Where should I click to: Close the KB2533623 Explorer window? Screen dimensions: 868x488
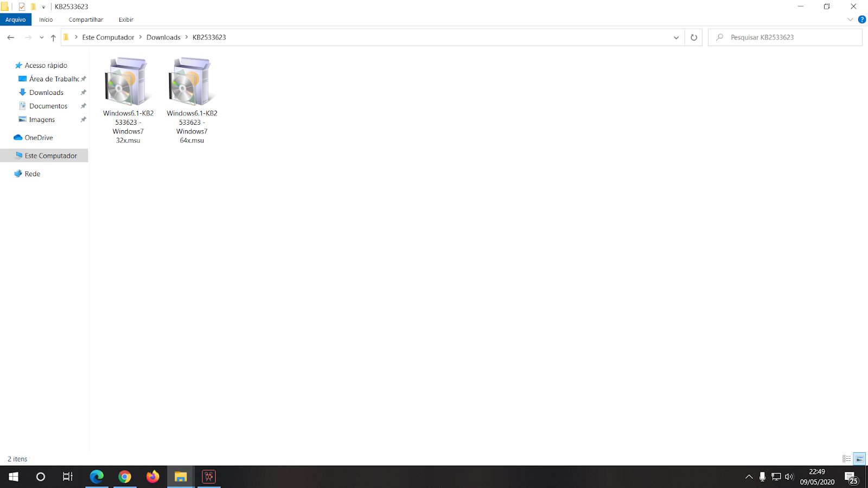pos(853,7)
